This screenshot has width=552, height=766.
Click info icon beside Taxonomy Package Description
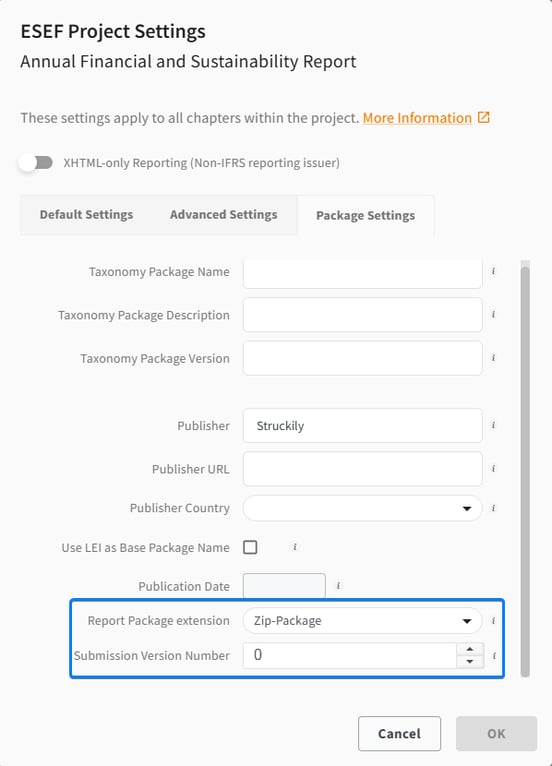[493, 315]
